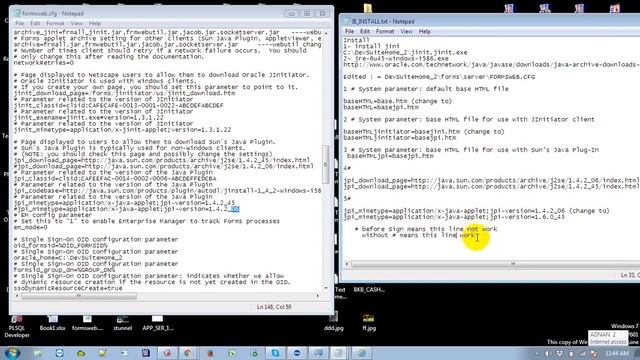Click scroll-left arrow in formsweb.cfg Notepad
The height and width of the screenshot is (360, 640).
point(17,296)
